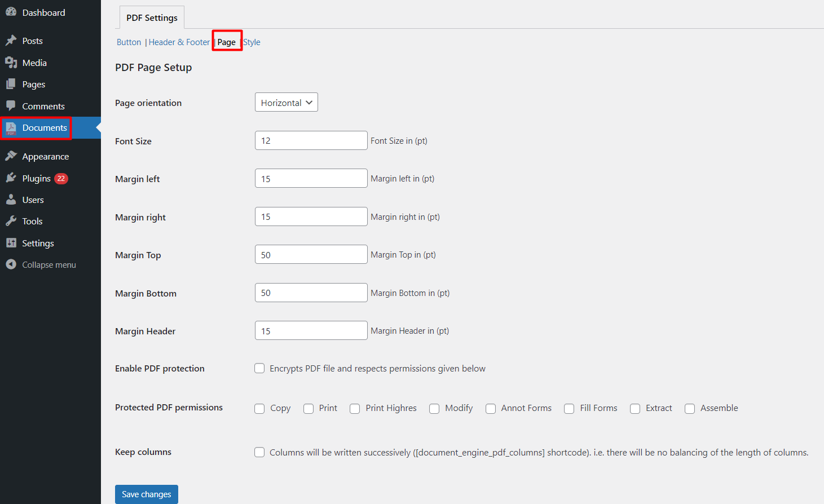824x504 pixels.
Task: Select the PDF Settings tab
Action: tap(152, 17)
